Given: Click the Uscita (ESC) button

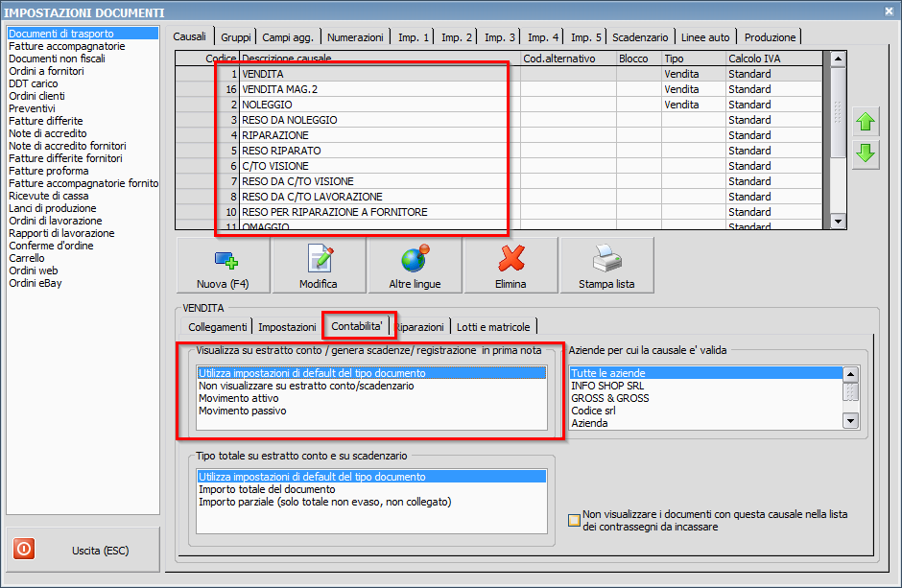Looking at the screenshot, I should (83, 550).
